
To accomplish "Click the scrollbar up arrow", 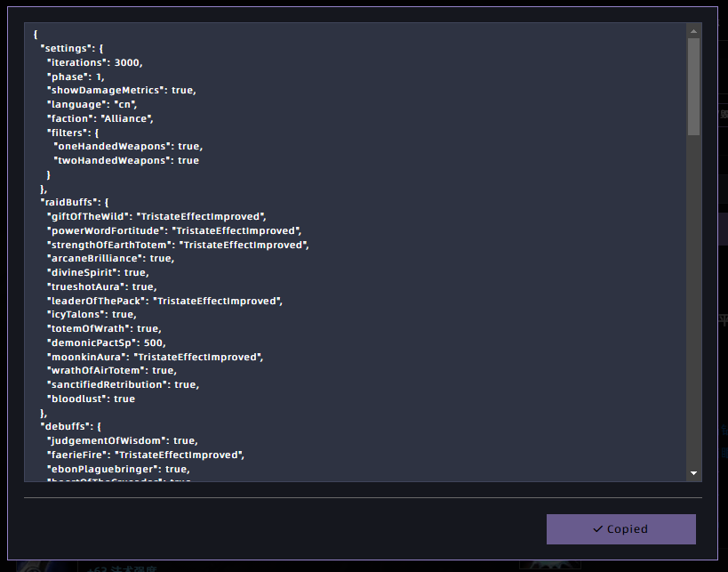I will [693, 30].
